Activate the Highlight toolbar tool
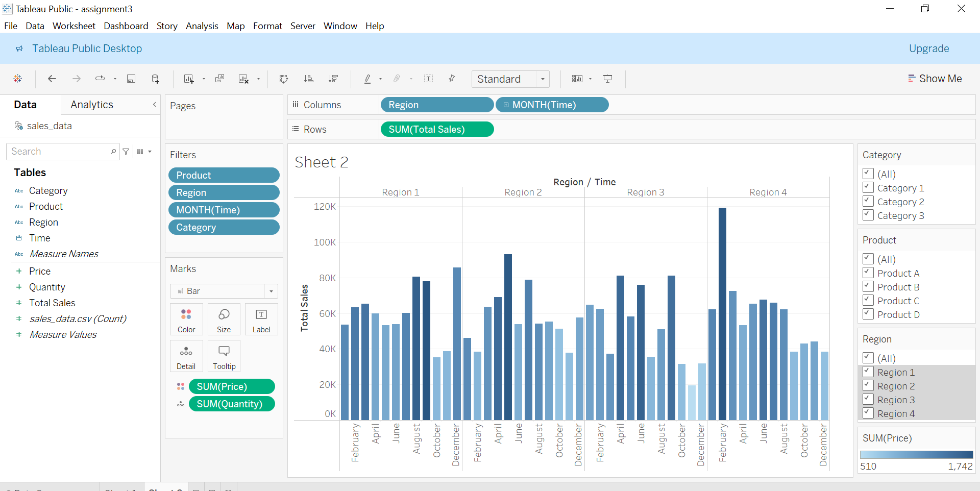 click(368, 79)
